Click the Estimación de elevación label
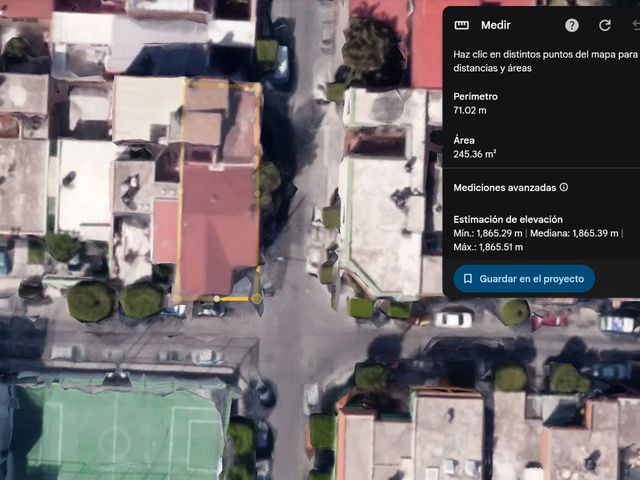 (x=508, y=220)
